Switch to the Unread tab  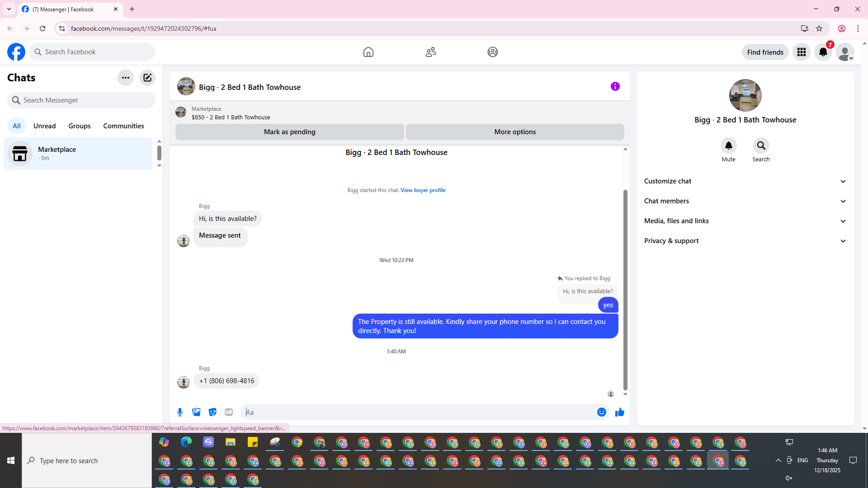coord(44,126)
